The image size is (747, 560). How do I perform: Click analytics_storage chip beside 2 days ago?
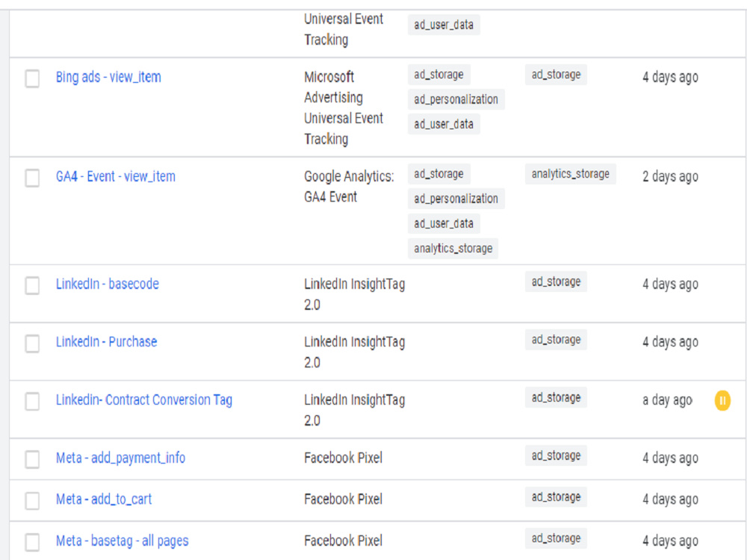coord(571,174)
